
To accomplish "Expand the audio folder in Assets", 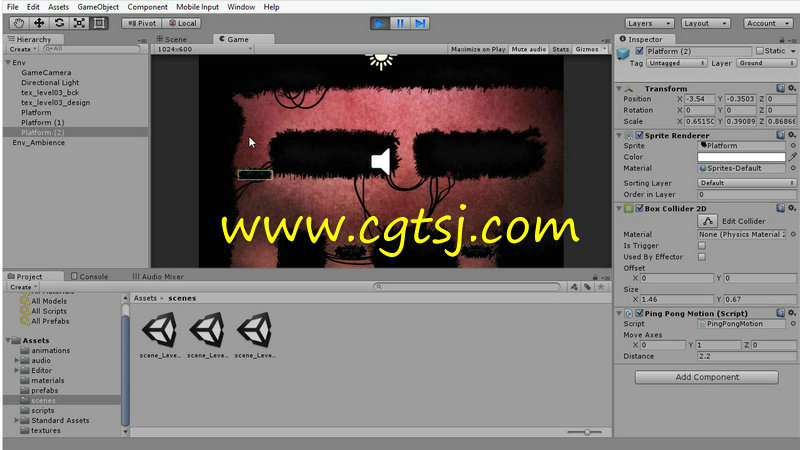I will point(17,361).
